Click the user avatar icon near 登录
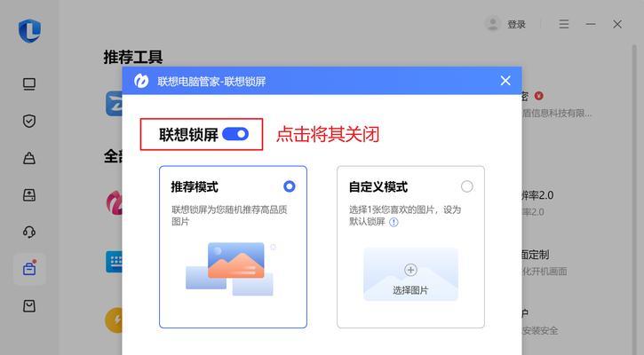This screenshot has height=355, width=644. click(492, 24)
